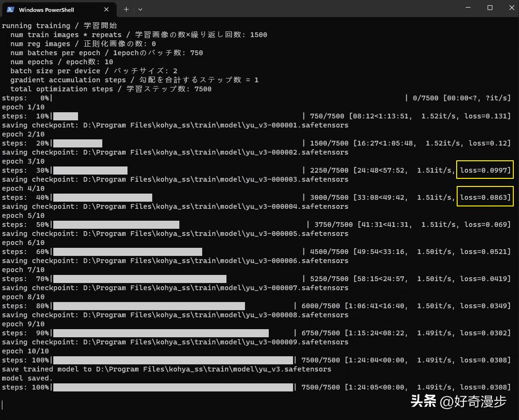
Task: Click the blinking cursor at the prompt
Action: click(x=3, y=404)
